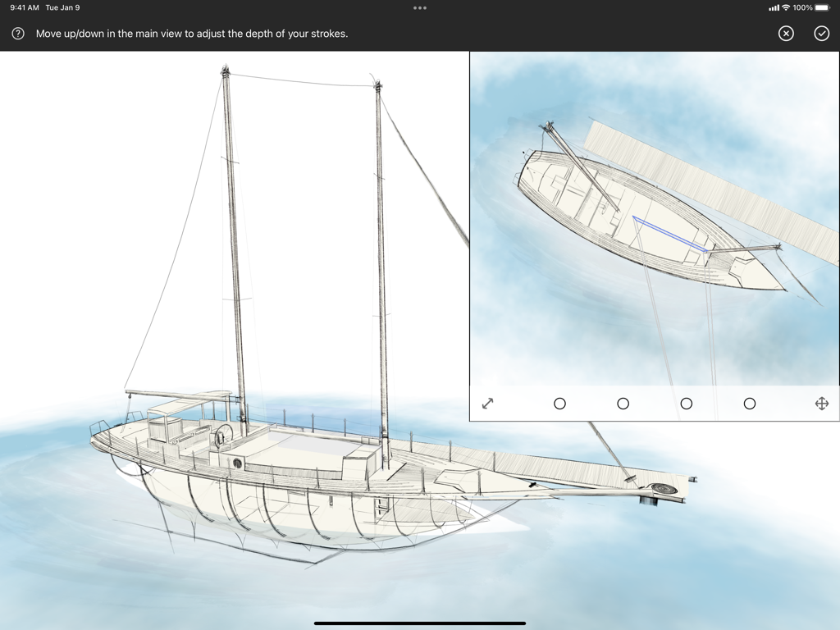Select the second circle option in the inset toolbar
Viewport: 840px width, 630px height.
pos(623,403)
